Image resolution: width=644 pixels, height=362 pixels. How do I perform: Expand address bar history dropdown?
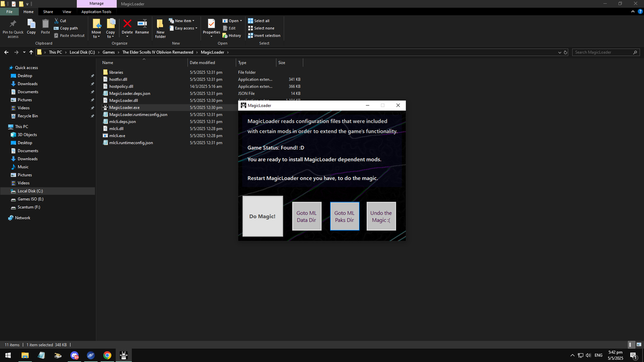tap(560, 52)
